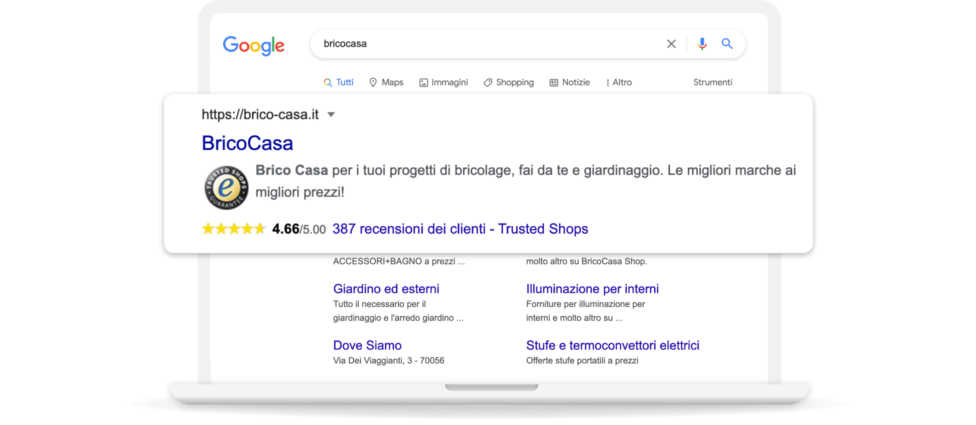
Task: Open the Illuminazione per interni sitelink
Action: tap(593, 289)
